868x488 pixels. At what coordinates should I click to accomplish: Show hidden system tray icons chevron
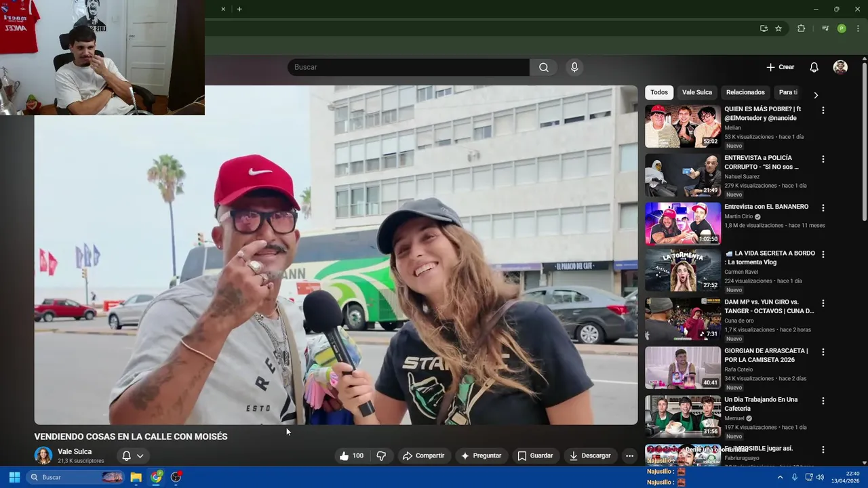coord(780,477)
